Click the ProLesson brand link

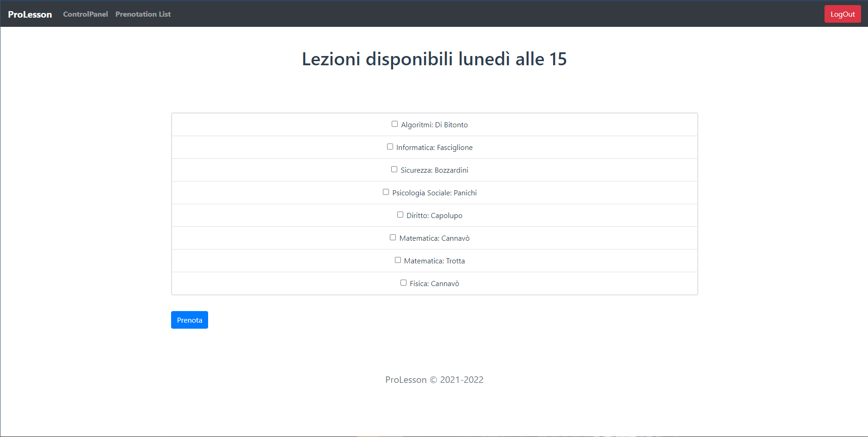pos(30,14)
